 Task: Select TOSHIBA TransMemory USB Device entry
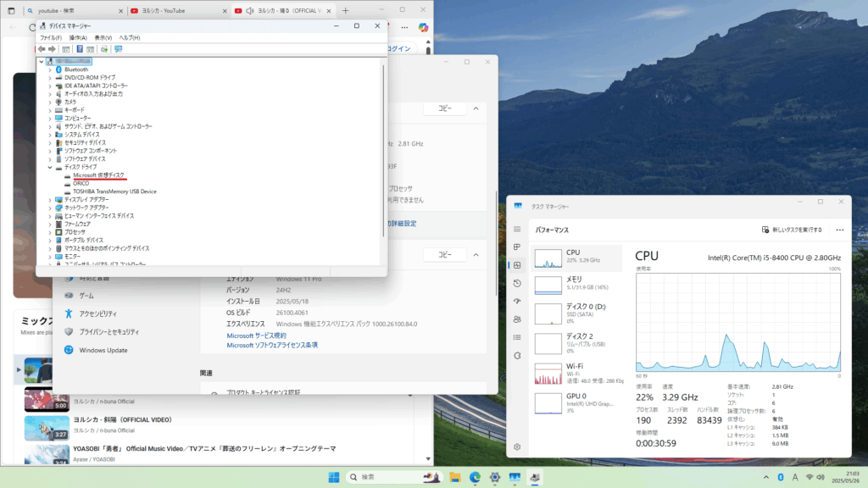(114, 191)
